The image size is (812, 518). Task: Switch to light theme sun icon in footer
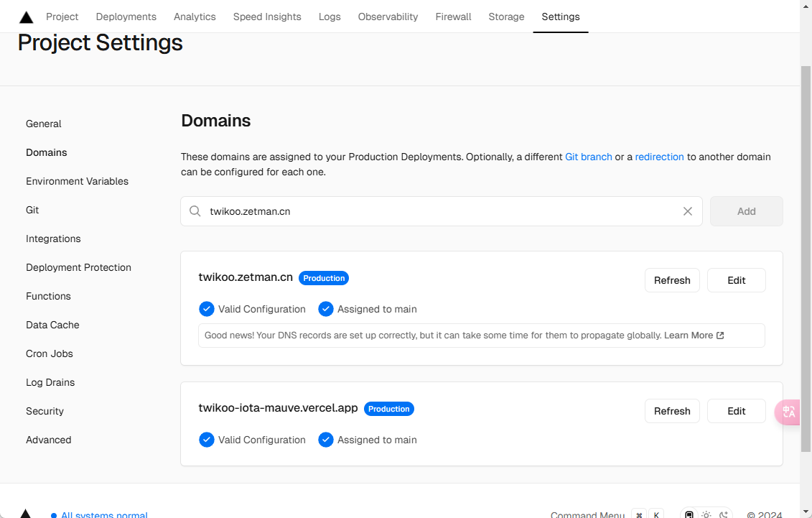(706, 514)
